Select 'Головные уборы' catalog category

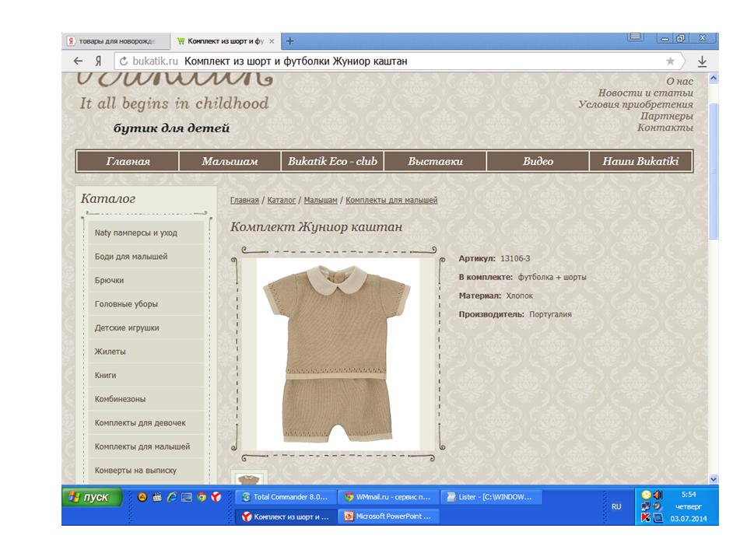[146, 304]
